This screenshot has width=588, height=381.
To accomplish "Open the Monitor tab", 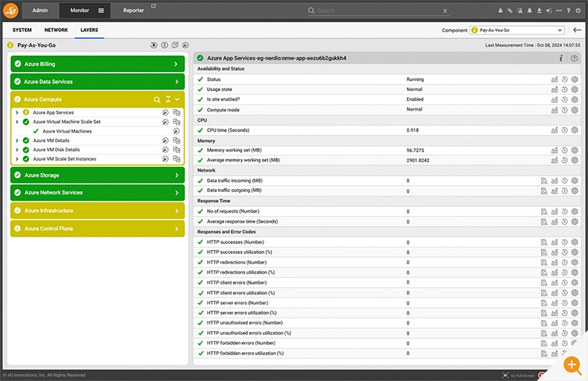I will (79, 10).
